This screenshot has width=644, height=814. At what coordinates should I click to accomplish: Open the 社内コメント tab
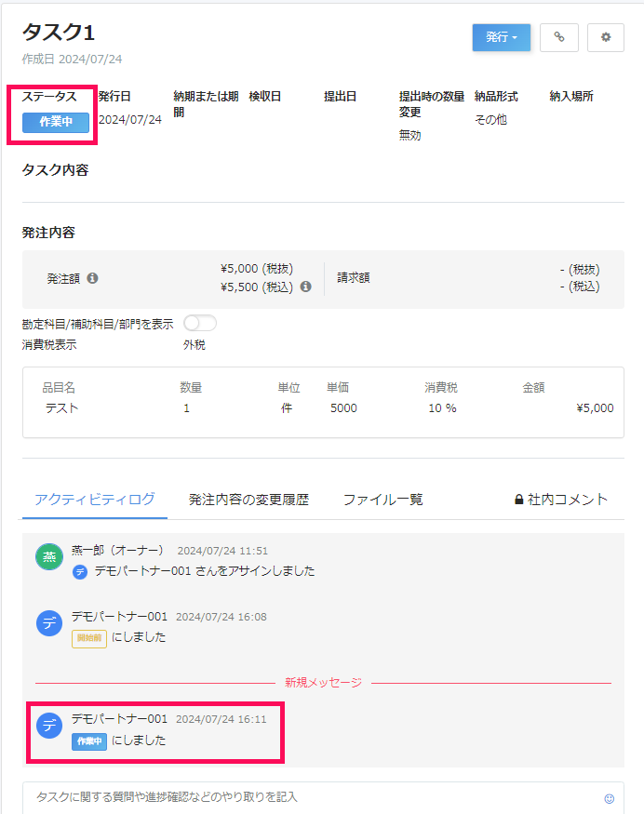coord(561,500)
